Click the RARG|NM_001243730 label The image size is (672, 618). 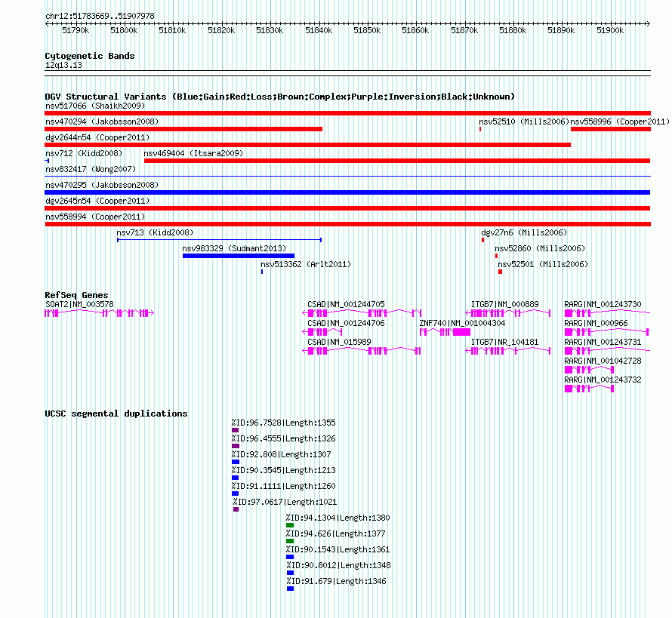(603, 304)
